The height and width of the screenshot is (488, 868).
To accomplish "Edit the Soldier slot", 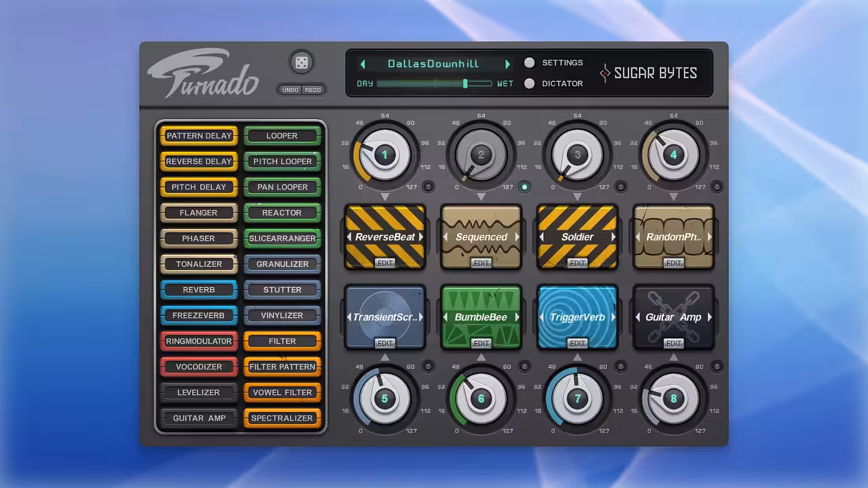I will 577,263.
